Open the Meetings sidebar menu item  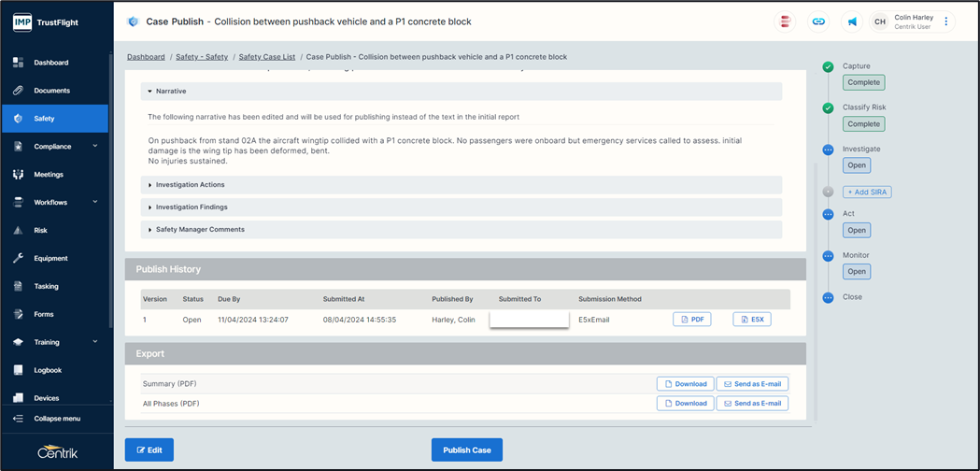[x=49, y=175]
